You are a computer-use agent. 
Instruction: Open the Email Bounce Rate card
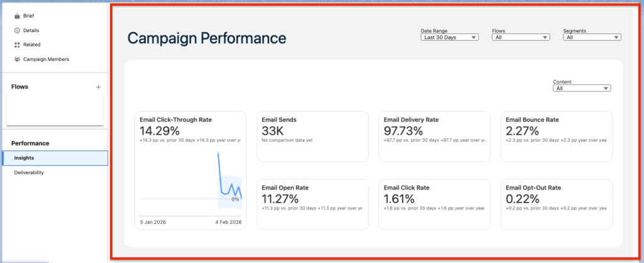556,136
